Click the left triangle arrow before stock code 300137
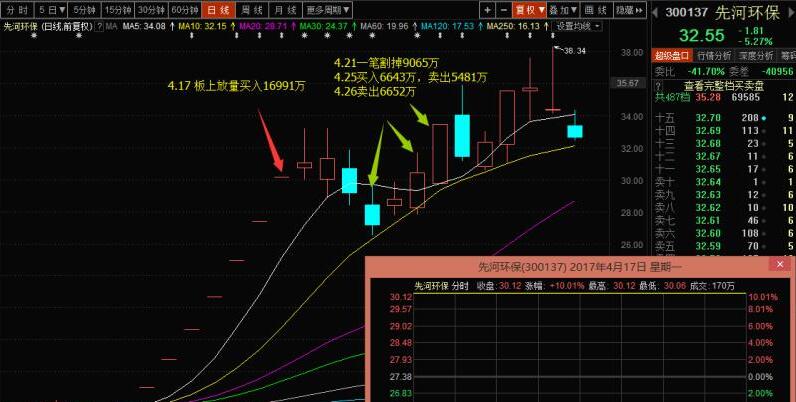The width and height of the screenshot is (796, 402). click(655, 11)
